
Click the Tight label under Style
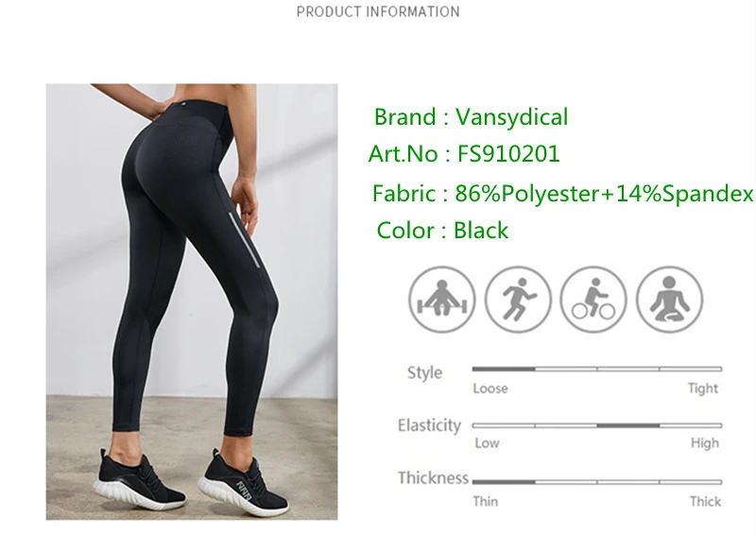(702, 389)
